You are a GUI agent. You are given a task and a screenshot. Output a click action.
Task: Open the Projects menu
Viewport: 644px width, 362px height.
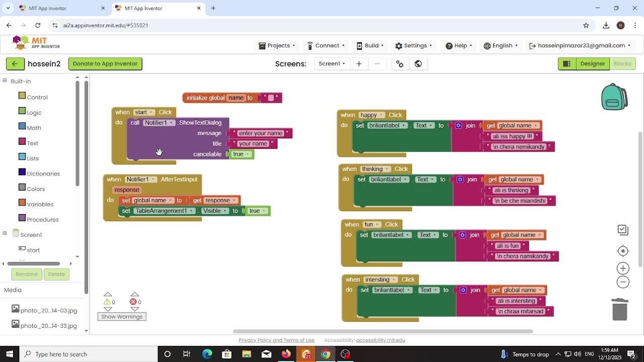[277, 46]
